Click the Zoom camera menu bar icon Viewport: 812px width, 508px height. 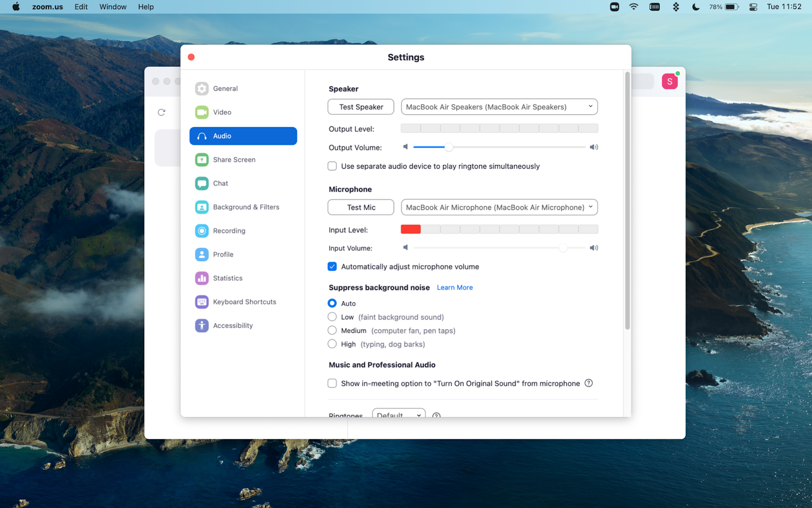pyautogui.click(x=615, y=7)
